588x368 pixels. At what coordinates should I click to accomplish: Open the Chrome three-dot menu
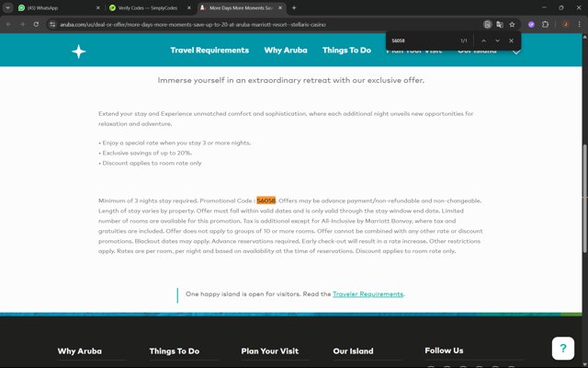(580, 25)
